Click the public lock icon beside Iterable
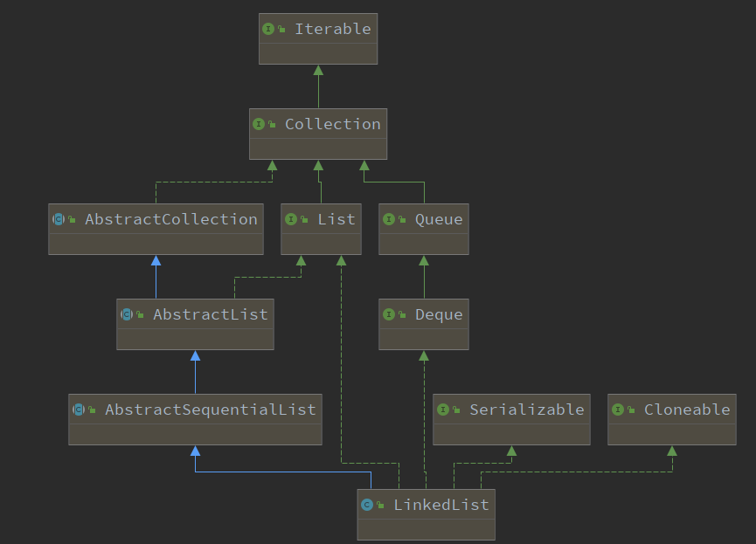The height and width of the screenshot is (544, 756). pos(281,30)
